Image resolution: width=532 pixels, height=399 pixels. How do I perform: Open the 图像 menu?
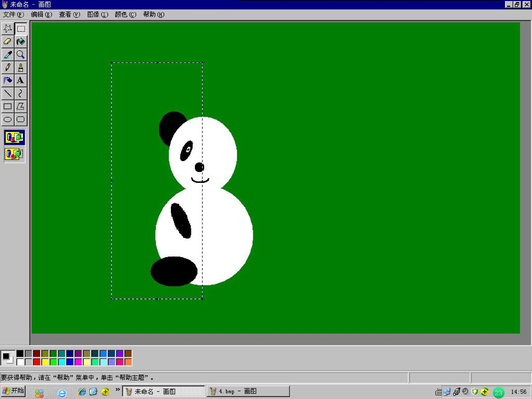click(98, 14)
